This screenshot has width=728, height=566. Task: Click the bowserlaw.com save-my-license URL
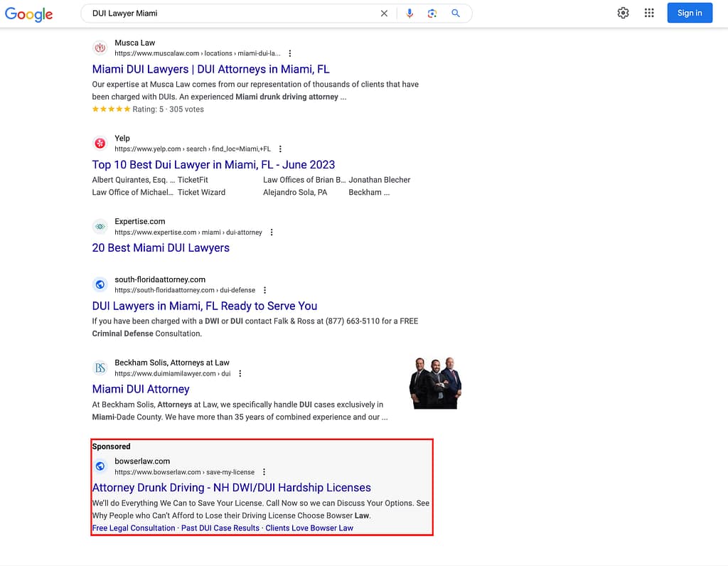coord(184,471)
